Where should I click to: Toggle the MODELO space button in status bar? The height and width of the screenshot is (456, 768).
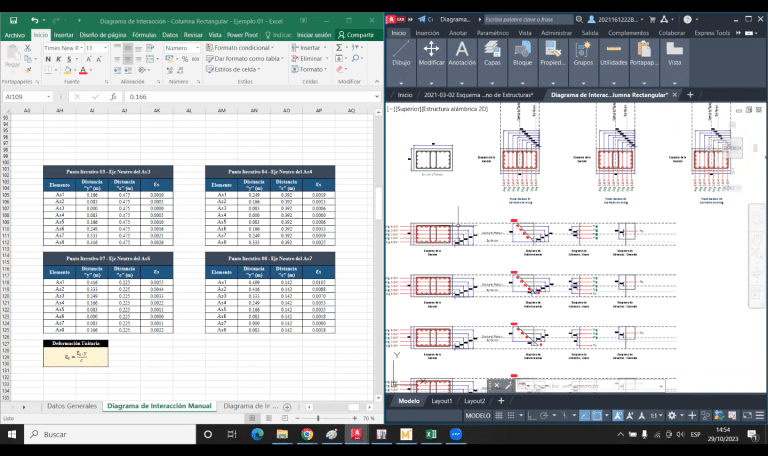[x=479, y=415]
